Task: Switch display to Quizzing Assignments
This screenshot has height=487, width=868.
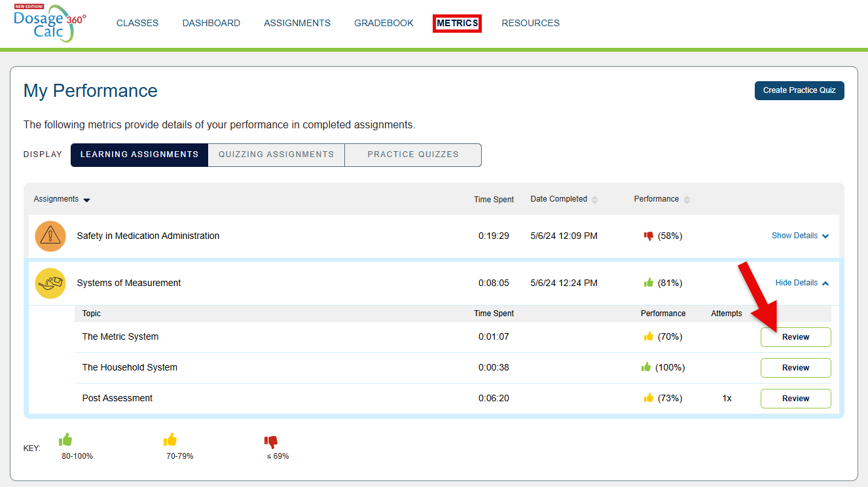Action: [276, 155]
